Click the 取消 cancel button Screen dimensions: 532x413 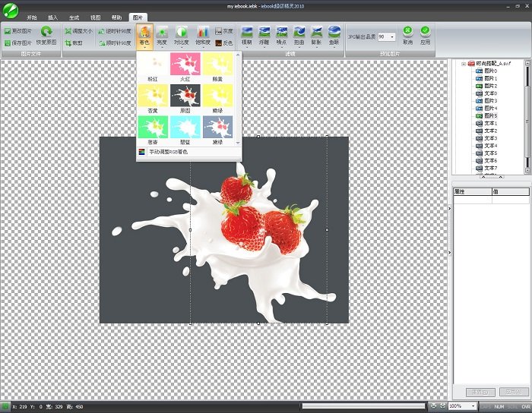click(408, 35)
